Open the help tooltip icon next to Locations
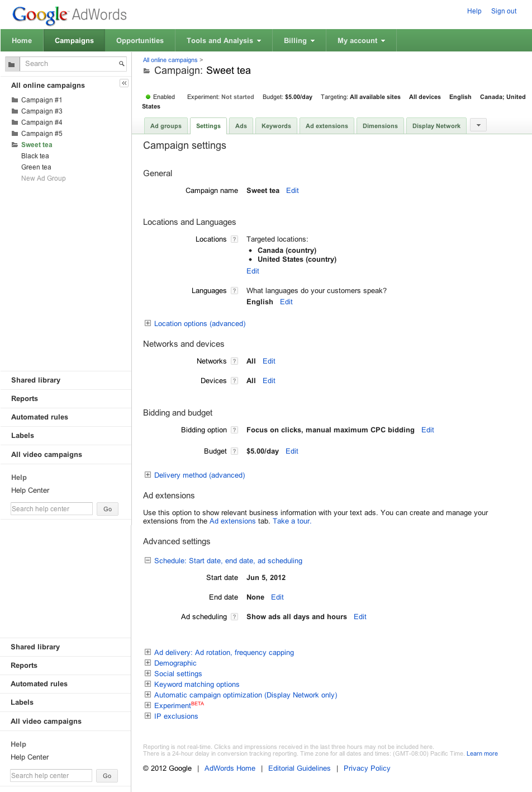The width and height of the screenshot is (532, 792). tap(235, 239)
